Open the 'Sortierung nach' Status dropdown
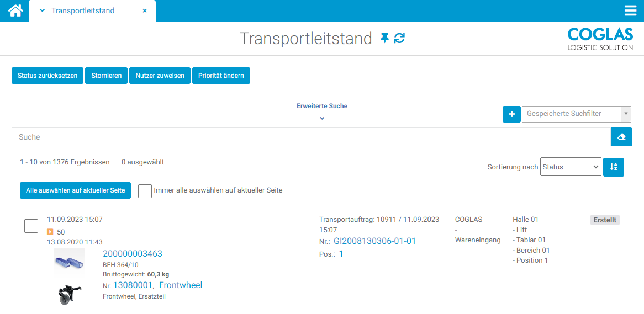Viewport: 644px width, 314px height. (571, 167)
